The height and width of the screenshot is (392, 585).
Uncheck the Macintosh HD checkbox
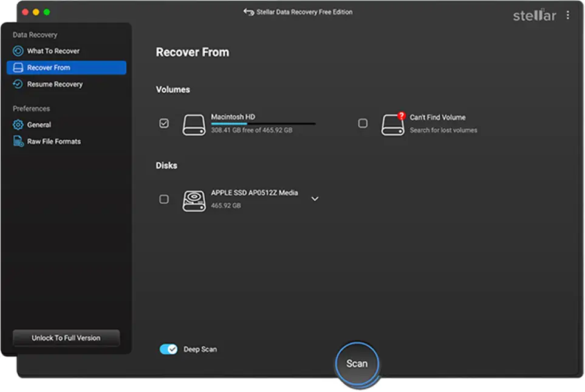point(164,123)
